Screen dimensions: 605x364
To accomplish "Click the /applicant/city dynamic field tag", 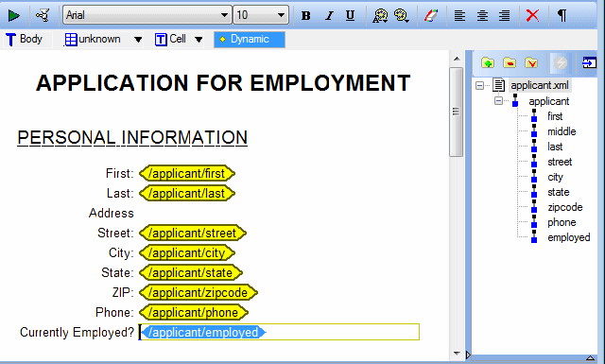I will tap(187, 252).
